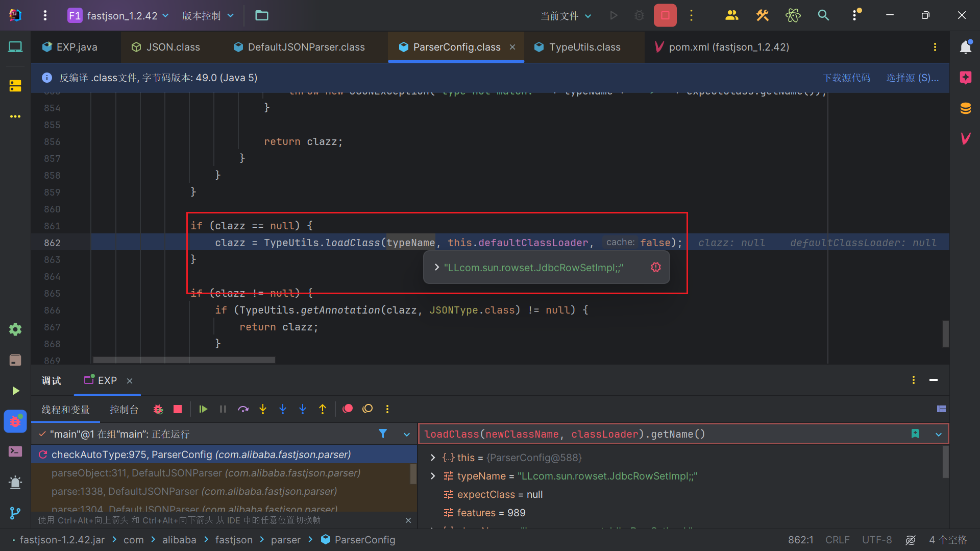Image resolution: width=980 pixels, height=551 pixels.
Task: Stop debug session red square
Action: point(178,409)
